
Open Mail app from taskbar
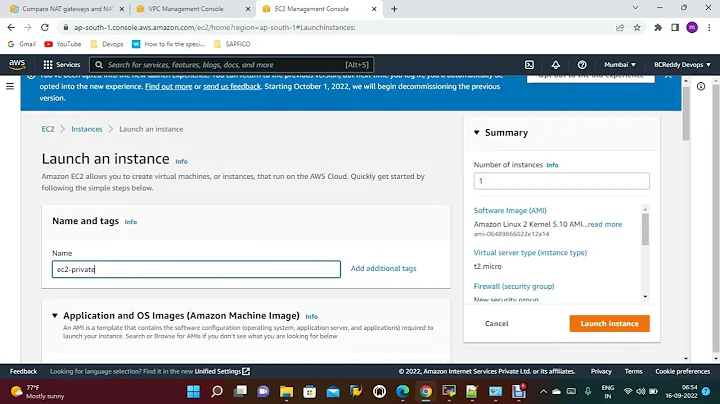(x=333, y=391)
